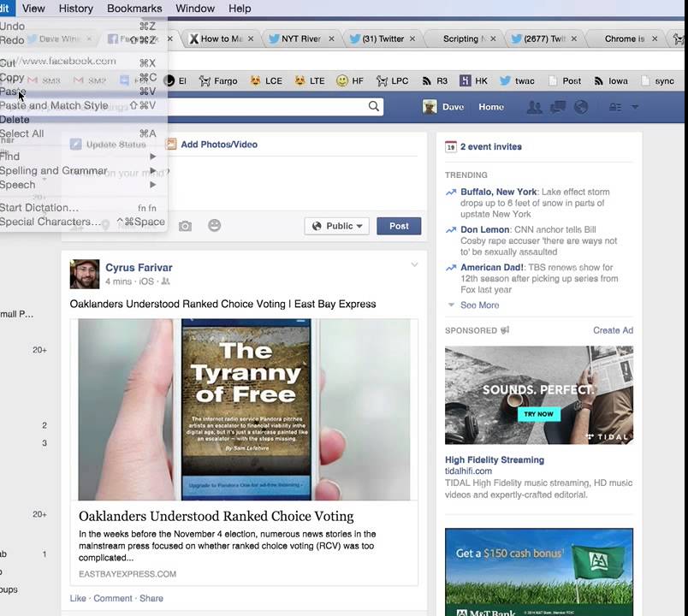Go to Facebook Home
Screen dimensions: 688x616
[x=491, y=107]
